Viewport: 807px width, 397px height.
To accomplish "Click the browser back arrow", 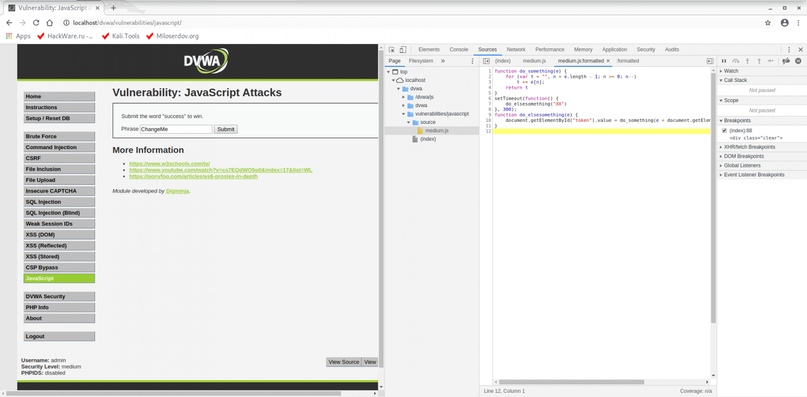I will [x=9, y=23].
